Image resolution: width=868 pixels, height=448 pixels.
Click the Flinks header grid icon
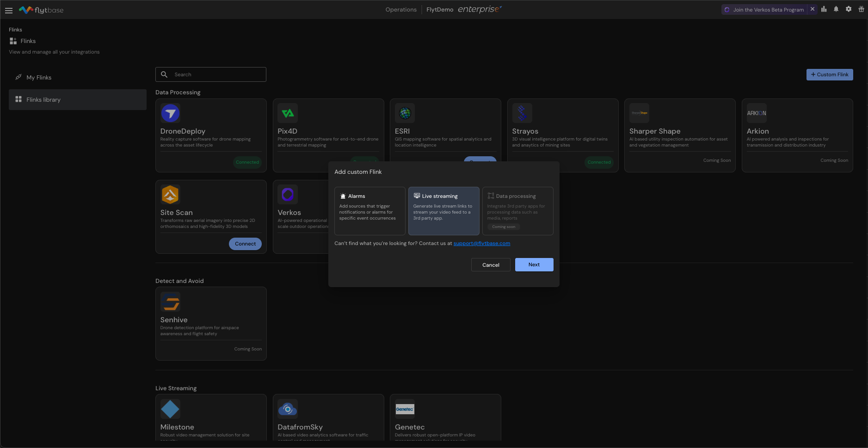click(13, 41)
